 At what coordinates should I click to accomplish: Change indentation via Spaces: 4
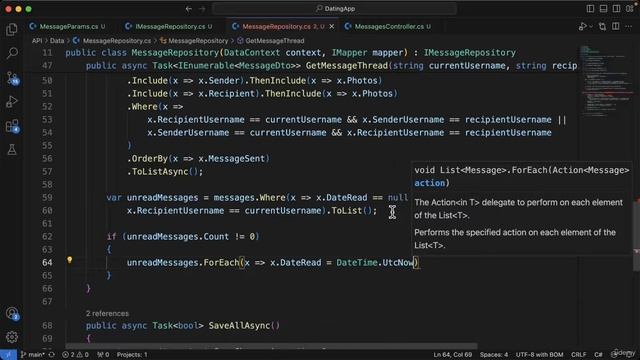tap(494, 355)
